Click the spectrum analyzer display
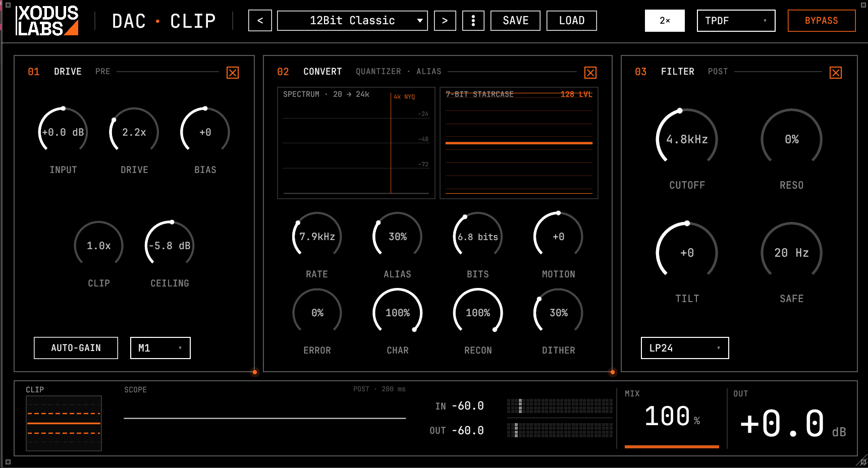Viewport: 868px width, 468px height. click(x=356, y=143)
